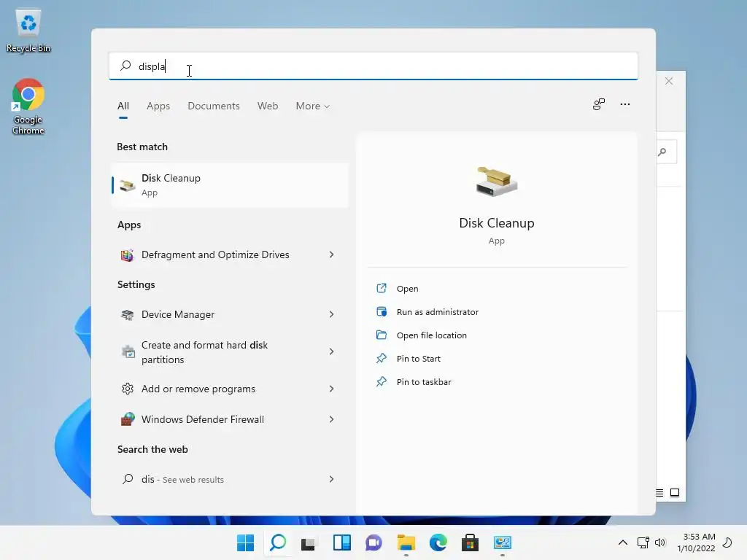Image resolution: width=747 pixels, height=560 pixels.
Task: Open Control Panel taskbar icon
Action: (x=503, y=542)
